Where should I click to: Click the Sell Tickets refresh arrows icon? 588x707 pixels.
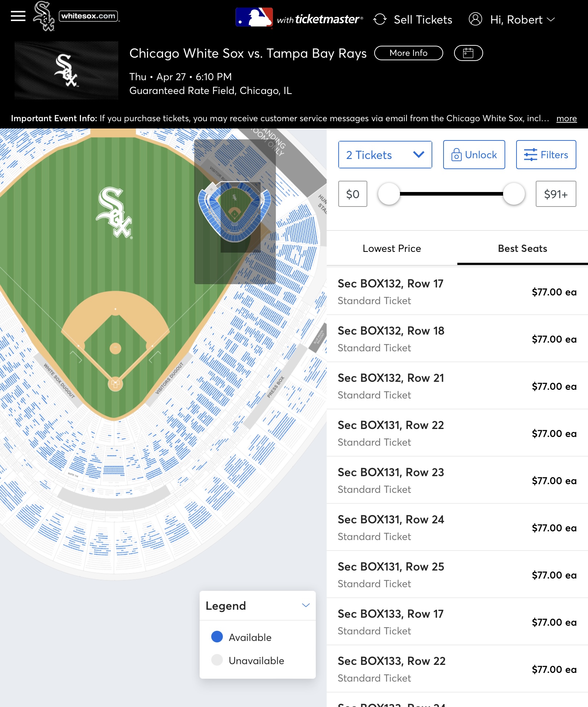pyautogui.click(x=380, y=20)
